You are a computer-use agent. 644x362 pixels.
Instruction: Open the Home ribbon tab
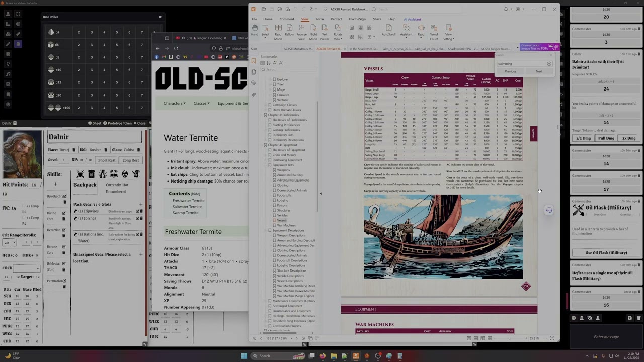point(268,19)
